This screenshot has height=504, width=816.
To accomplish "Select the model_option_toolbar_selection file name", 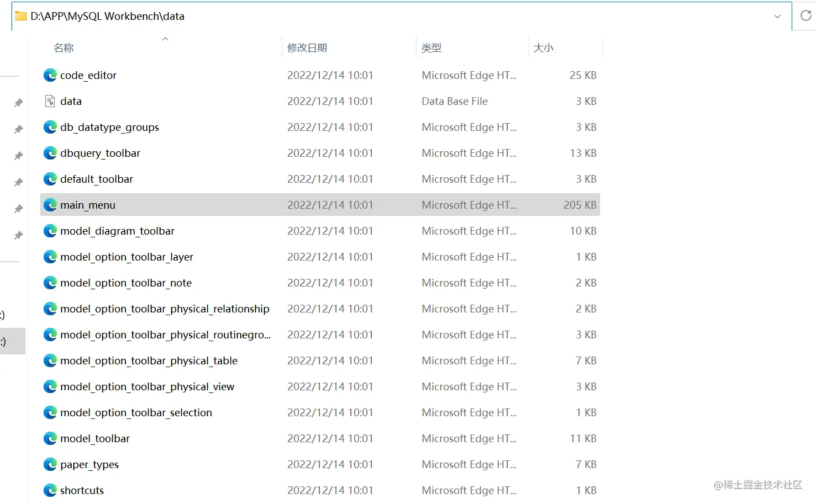I will click(x=136, y=412).
